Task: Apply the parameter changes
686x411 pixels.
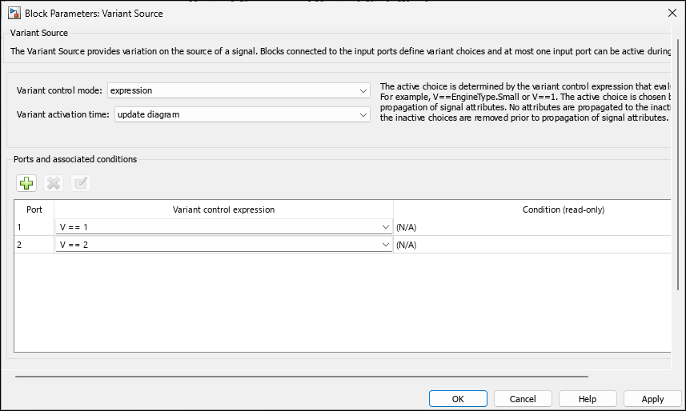Action: tap(652, 398)
